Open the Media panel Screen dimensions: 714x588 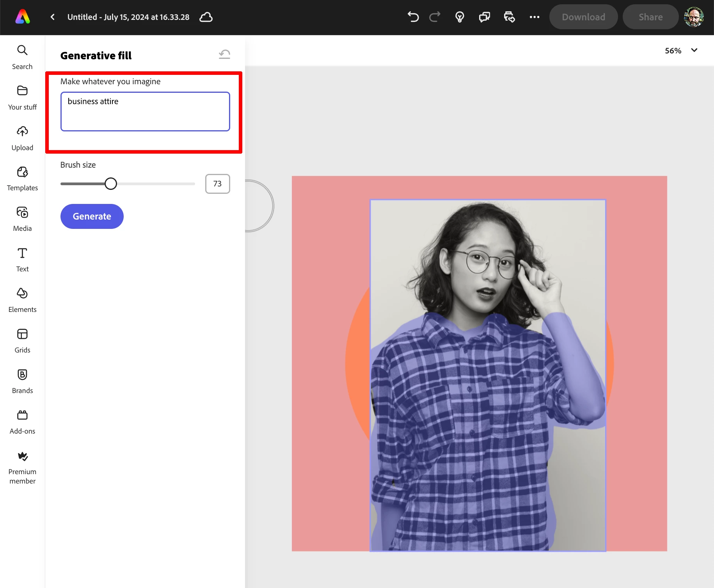[x=22, y=220]
